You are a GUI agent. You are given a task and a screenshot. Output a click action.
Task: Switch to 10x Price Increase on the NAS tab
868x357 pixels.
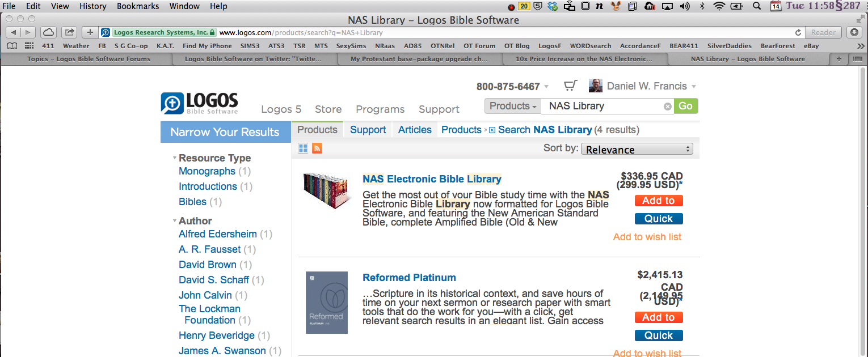coord(585,58)
